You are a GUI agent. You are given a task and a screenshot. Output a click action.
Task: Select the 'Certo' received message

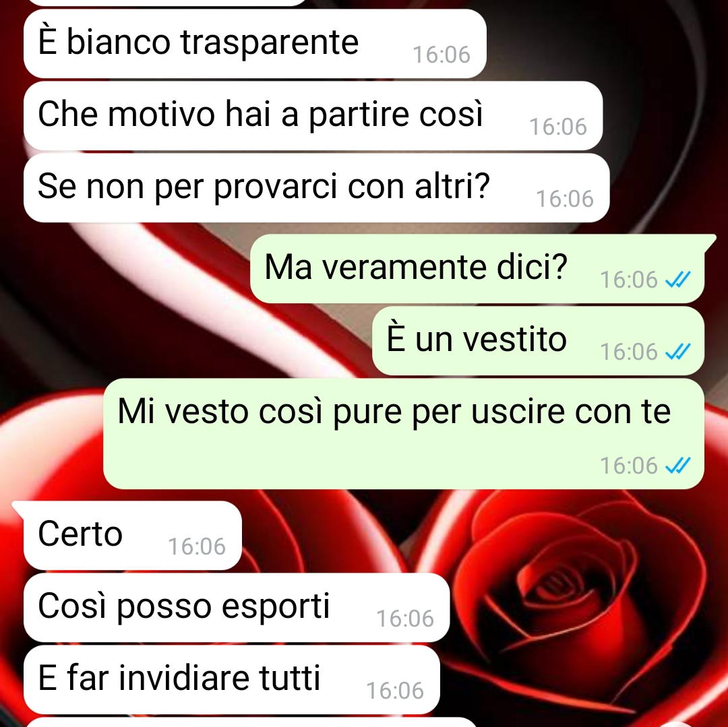coord(126,535)
